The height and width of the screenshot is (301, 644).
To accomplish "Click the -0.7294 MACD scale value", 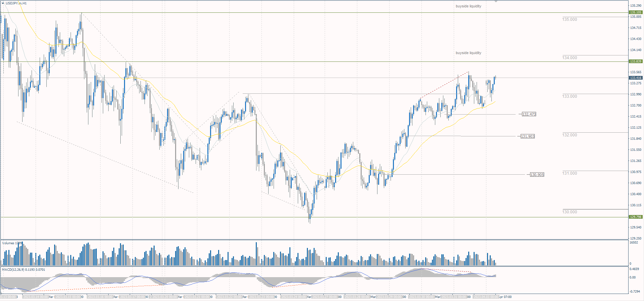I will click(x=635, y=291).
